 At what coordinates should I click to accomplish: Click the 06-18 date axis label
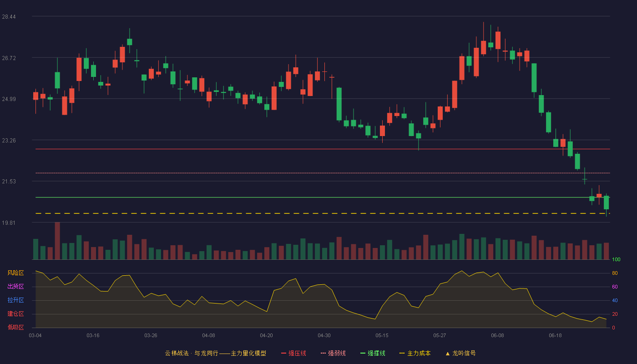click(x=555, y=335)
